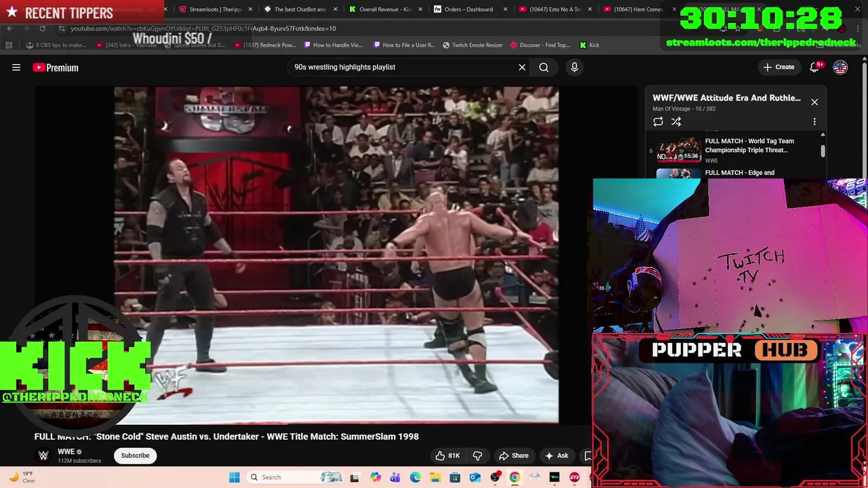Switch to Overall Revenue Kick tab
This screenshot has height=488, width=868.
pos(385,9)
